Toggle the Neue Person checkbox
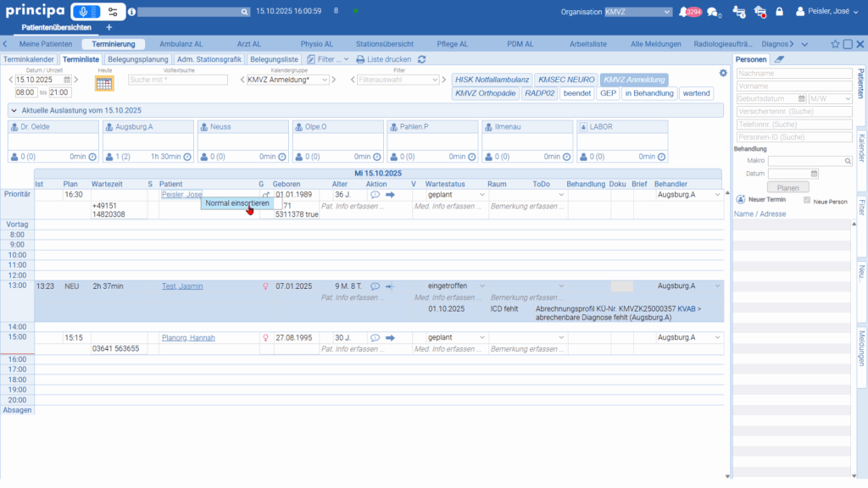Screen dimensions: 868x488 coord(807,201)
